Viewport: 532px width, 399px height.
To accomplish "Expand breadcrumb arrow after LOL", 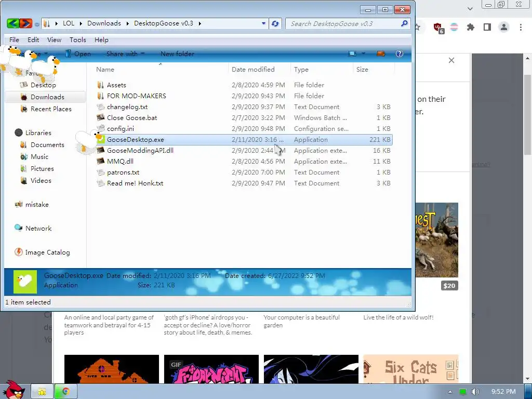I will [81, 23].
